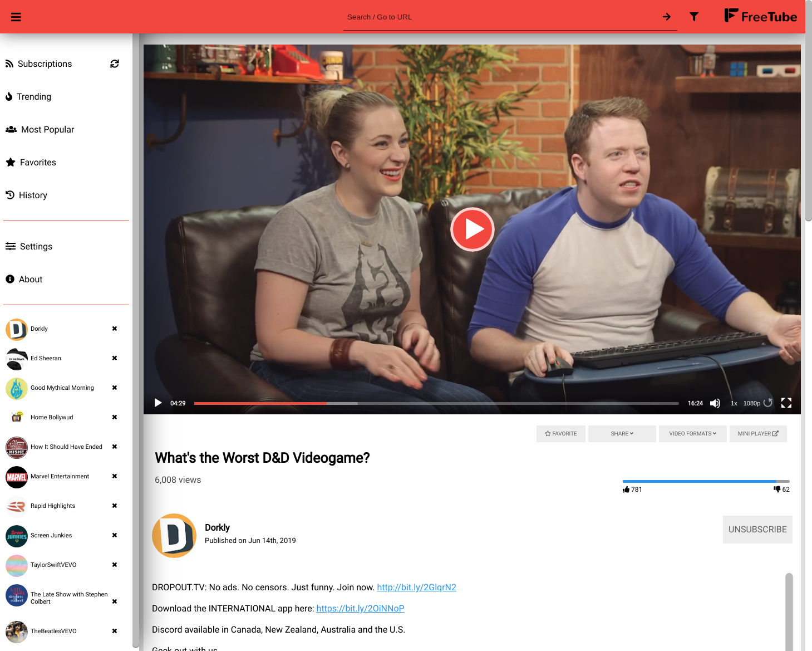Change 1080p video quality
Viewport: 812px width, 651px height.
pyautogui.click(x=752, y=403)
